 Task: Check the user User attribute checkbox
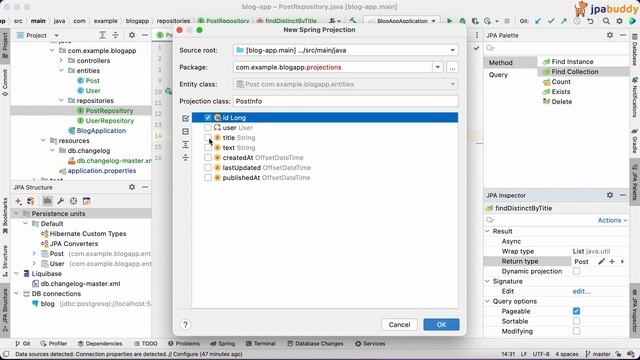coord(208,128)
